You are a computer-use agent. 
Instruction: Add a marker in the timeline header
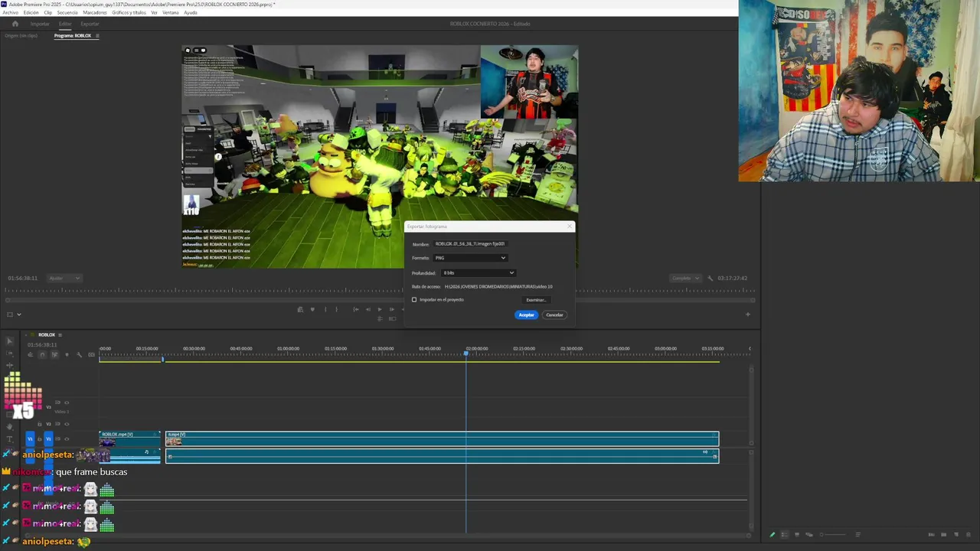pyautogui.click(x=67, y=354)
